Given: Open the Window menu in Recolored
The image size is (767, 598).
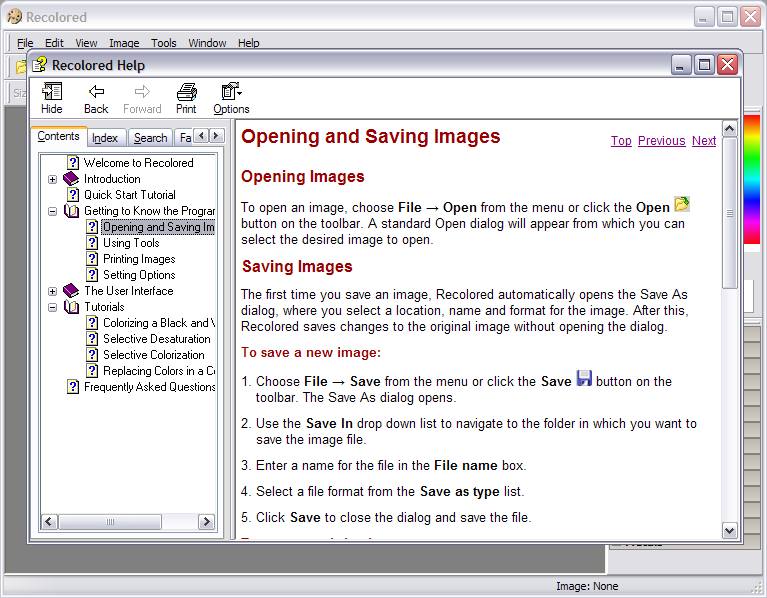Looking at the screenshot, I should [207, 43].
